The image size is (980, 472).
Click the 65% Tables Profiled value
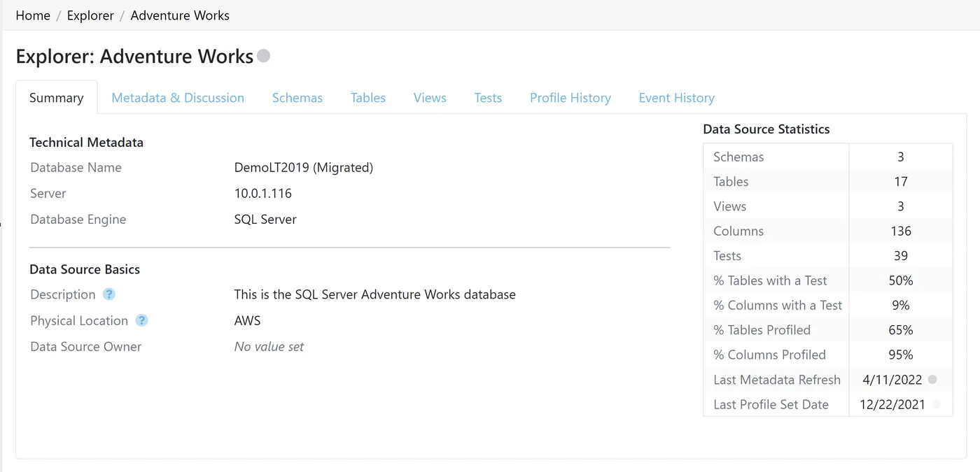[901, 330]
